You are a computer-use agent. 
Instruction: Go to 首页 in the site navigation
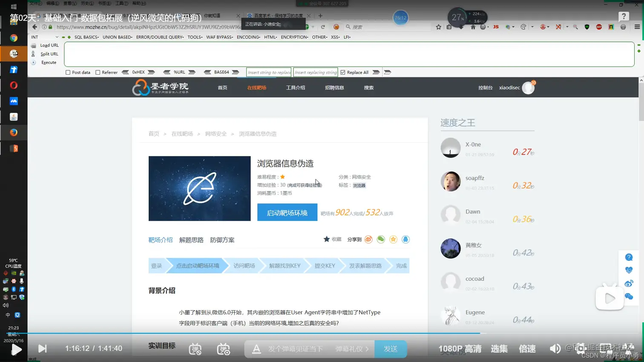[222, 88]
